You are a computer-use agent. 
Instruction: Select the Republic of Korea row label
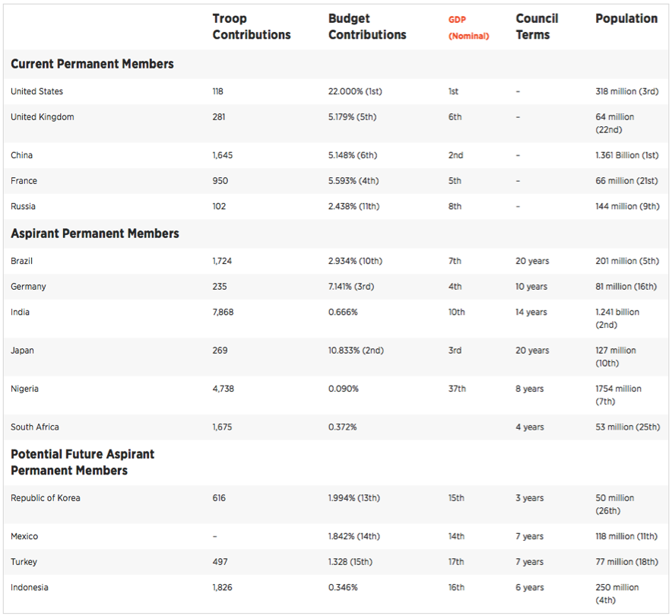click(46, 498)
